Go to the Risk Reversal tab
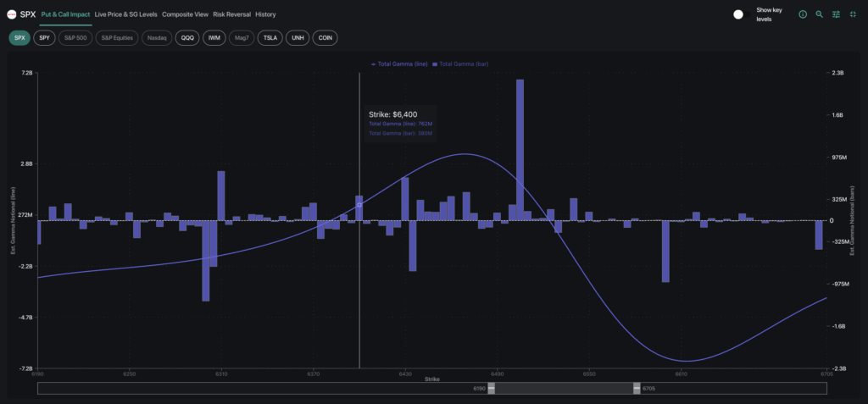This screenshot has width=868, height=404. (232, 14)
